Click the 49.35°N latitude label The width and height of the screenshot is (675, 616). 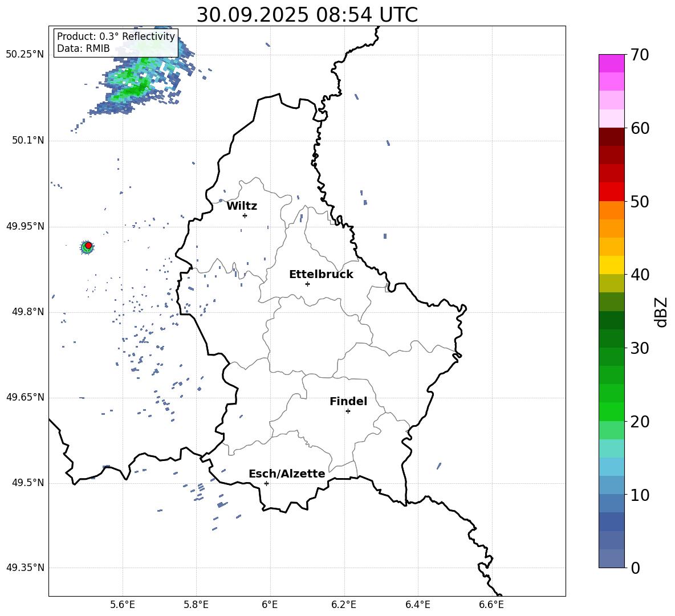point(25,568)
